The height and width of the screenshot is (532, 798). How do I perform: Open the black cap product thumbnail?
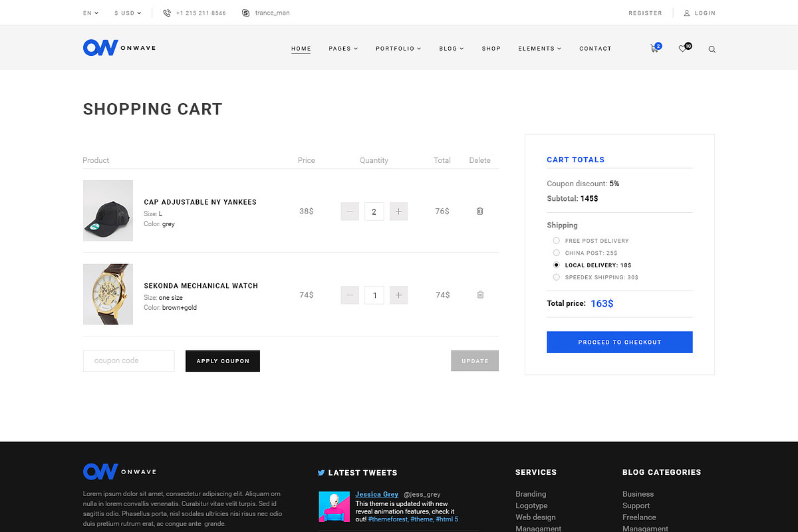point(108,211)
